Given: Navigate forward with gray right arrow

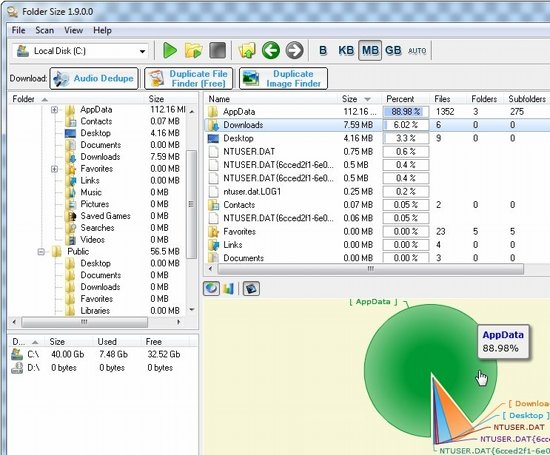Looking at the screenshot, I should [294, 50].
